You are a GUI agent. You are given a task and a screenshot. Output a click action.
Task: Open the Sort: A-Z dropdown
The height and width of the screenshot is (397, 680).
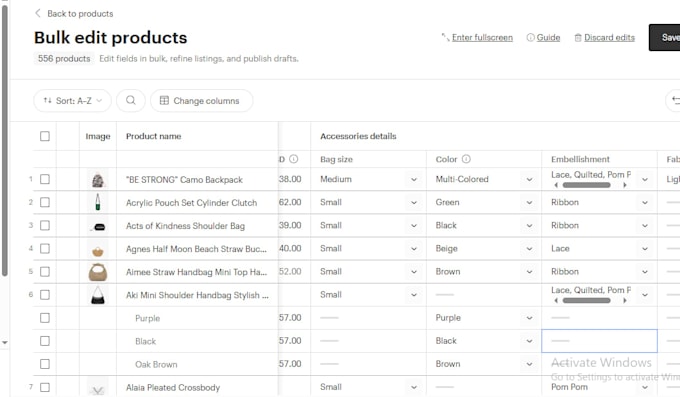(72, 101)
